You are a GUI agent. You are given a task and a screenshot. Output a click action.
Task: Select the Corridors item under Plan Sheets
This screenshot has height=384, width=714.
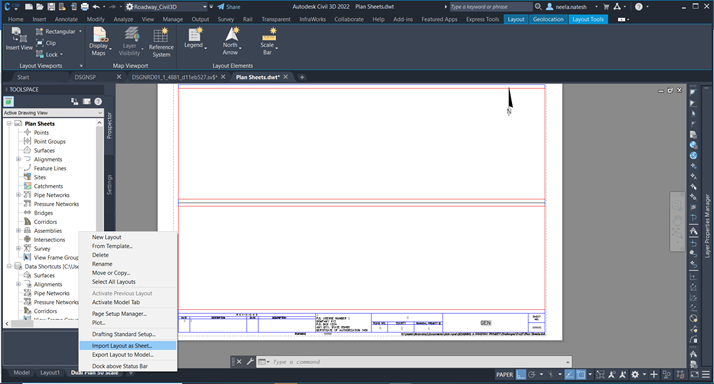click(x=45, y=222)
